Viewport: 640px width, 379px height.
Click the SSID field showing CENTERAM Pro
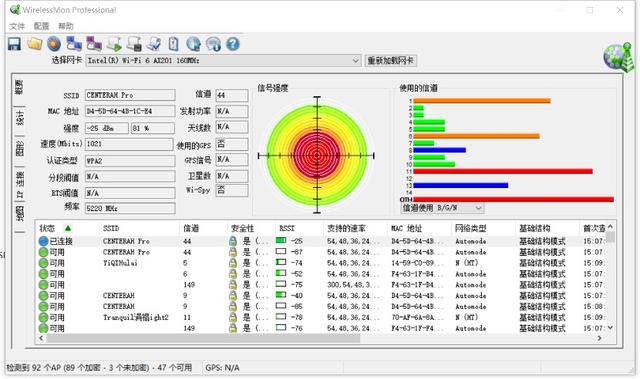click(x=130, y=95)
